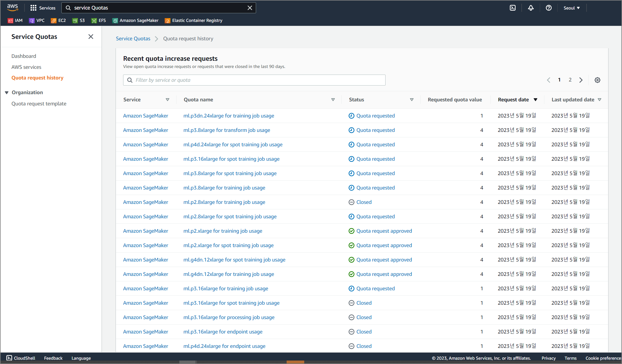Clear the search box text
Viewport: 622px width, 364px height.
click(x=250, y=8)
